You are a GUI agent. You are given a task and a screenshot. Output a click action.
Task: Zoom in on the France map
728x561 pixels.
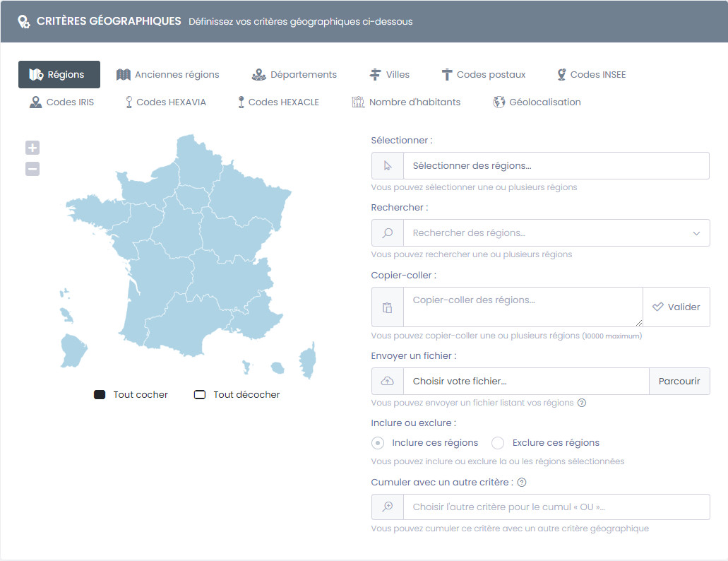point(32,148)
